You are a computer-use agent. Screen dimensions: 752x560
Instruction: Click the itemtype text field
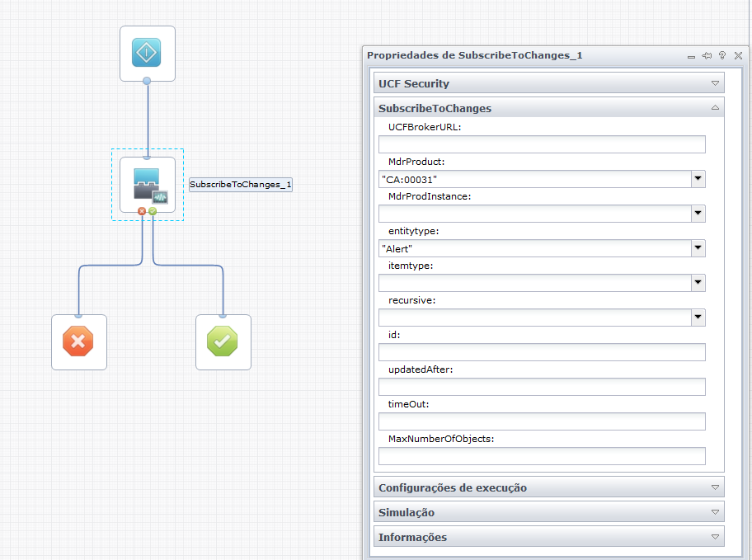pyautogui.click(x=535, y=283)
